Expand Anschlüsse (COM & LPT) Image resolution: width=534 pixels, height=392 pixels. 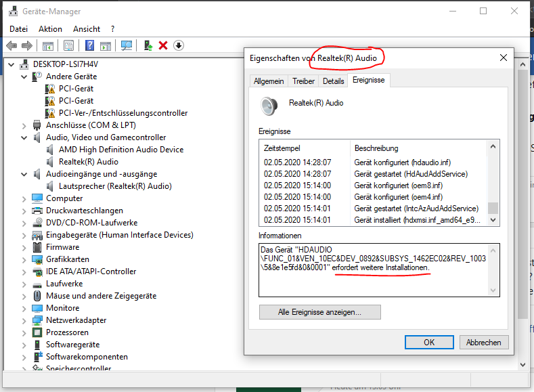(24, 126)
